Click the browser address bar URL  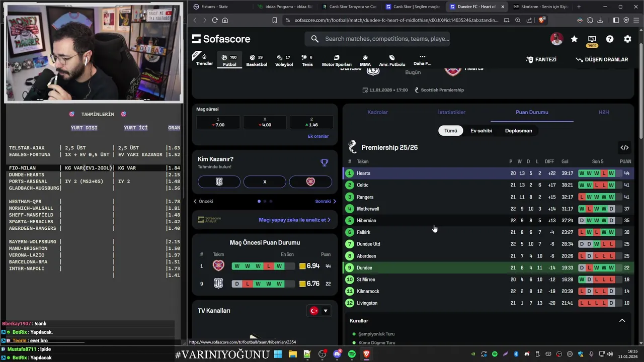coord(396,20)
